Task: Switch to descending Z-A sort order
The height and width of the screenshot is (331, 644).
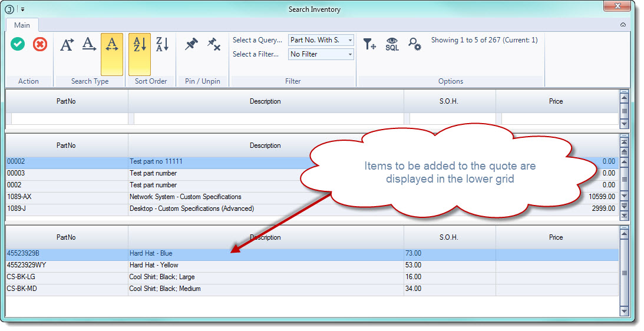Action: coord(162,44)
